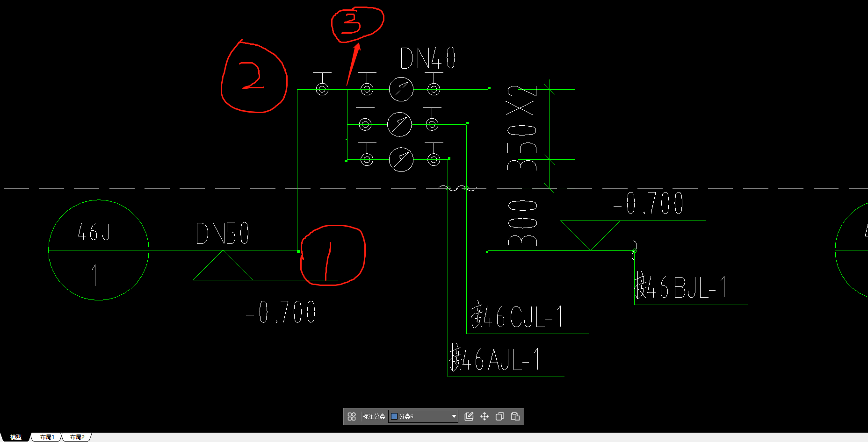
Task: Select the -0.700 elevation text above 接46BJL-1
Action: click(649, 204)
